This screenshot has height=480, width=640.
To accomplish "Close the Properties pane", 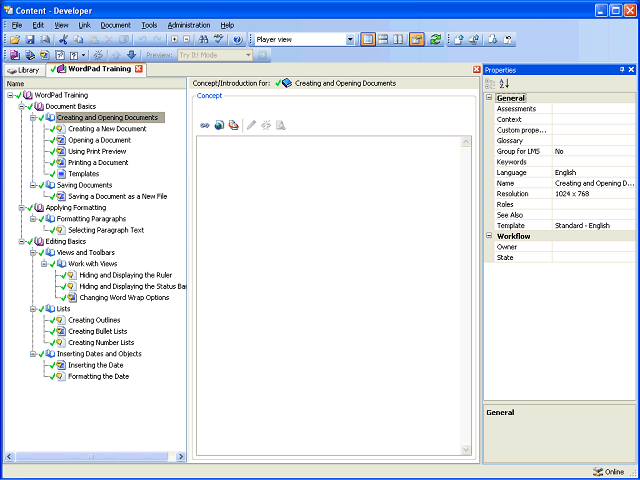I will point(631,70).
